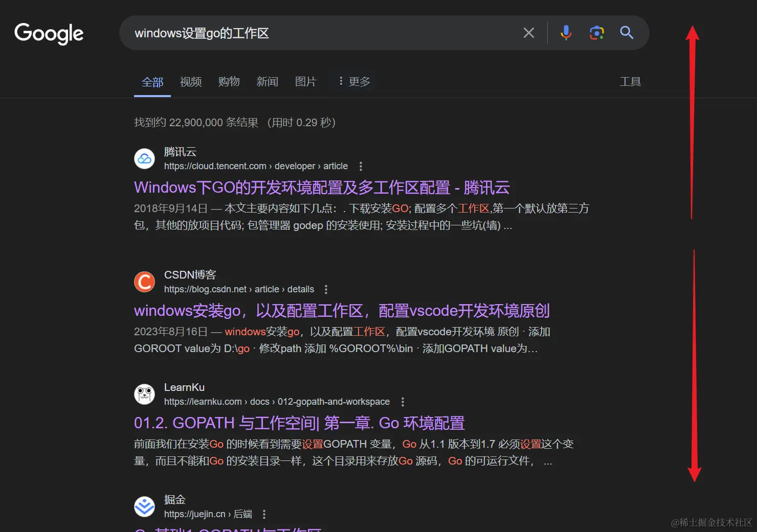Click the Juejin site favicon
This screenshot has width=757, height=532.
pos(144,506)
